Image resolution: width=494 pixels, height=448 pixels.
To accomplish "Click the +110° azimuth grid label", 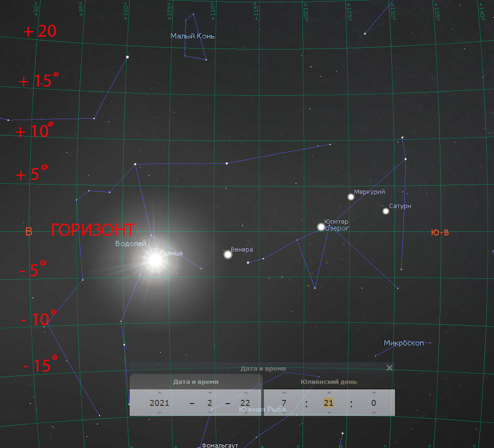I will [213, 11].
